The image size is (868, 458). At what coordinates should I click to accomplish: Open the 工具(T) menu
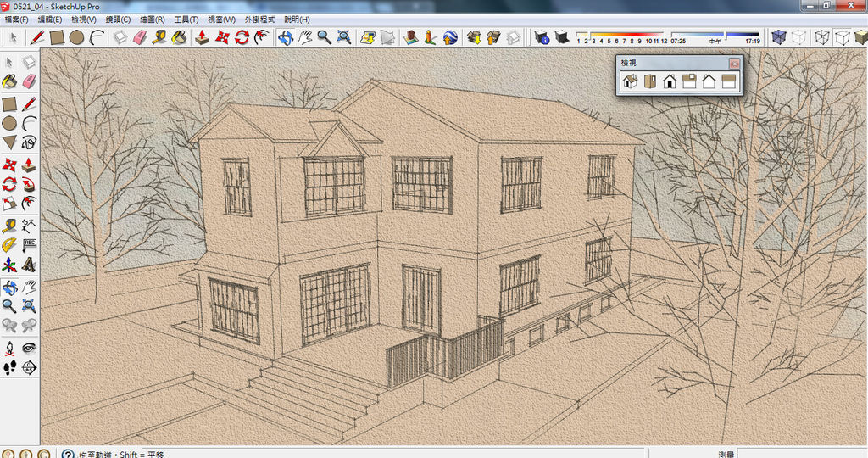[x=186, y=20]
